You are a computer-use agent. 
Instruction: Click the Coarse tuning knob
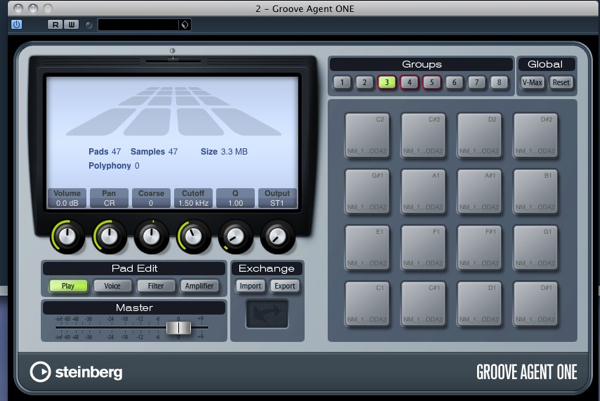[x=152, y=236]
